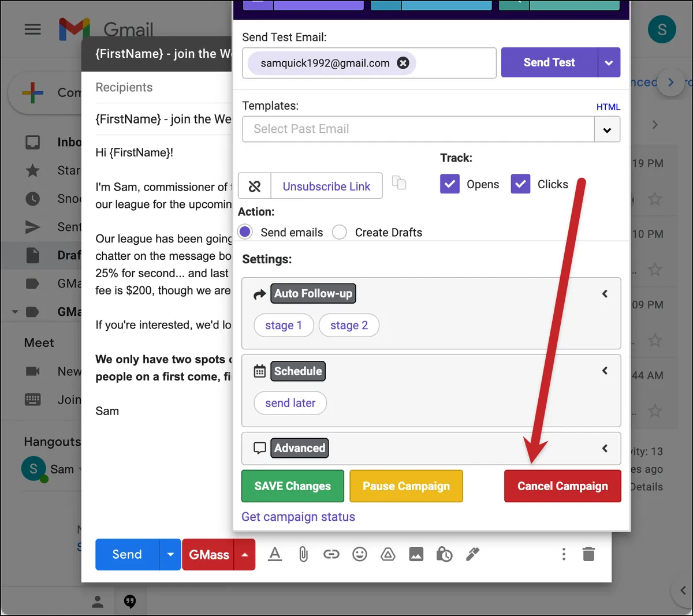693x616 pixels.
Task: Click the Sent arrow icon in sidebar
Action: (33, 227)
